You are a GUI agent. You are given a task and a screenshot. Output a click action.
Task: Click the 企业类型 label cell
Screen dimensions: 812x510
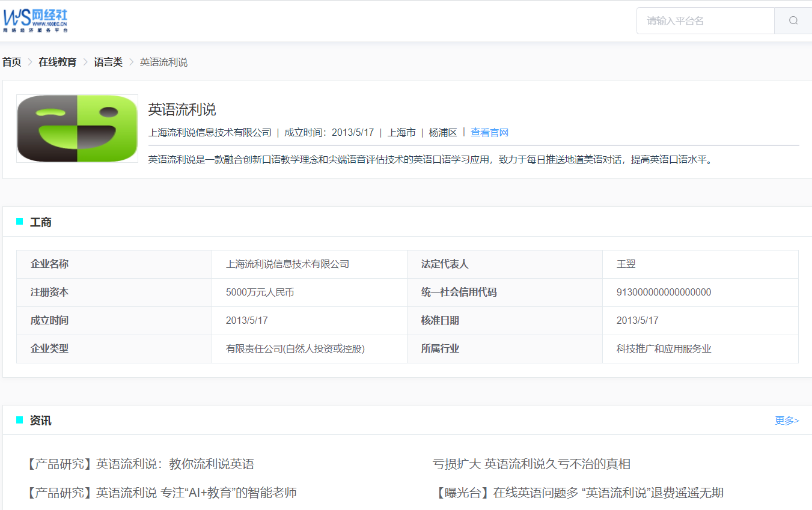(x=114, y=349)
